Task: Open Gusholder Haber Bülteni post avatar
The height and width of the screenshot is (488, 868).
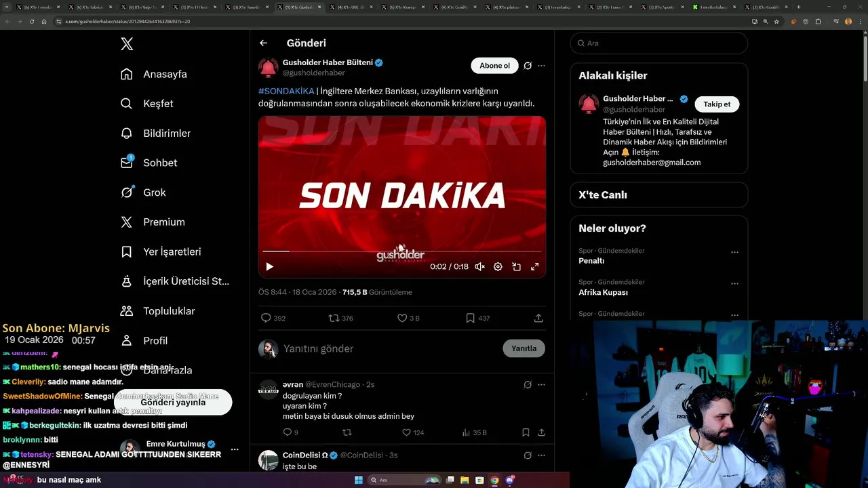Action: click(269, 68)
